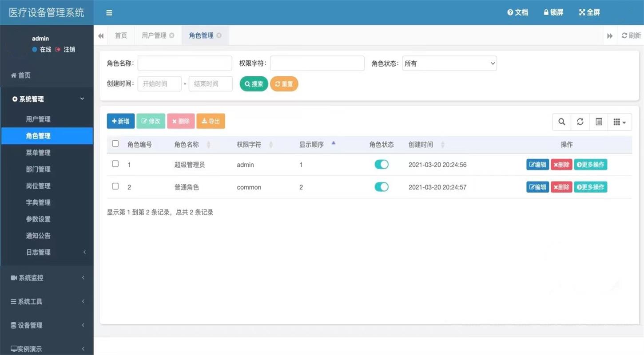Pick 开始时间 date field
Screen dimensions: 644x355
point(159,84)
